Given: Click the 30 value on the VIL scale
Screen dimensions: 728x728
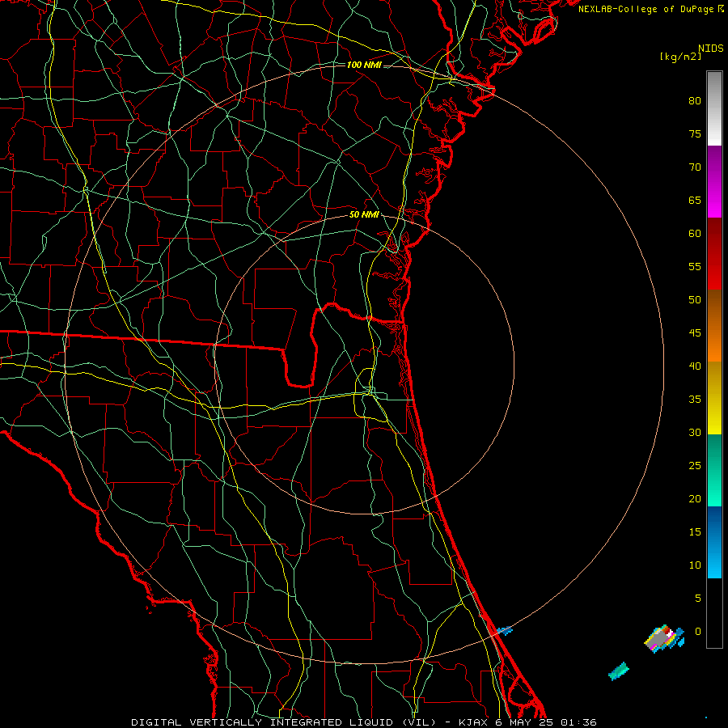Looking at the screenshot, I should [x=695, y=433].
